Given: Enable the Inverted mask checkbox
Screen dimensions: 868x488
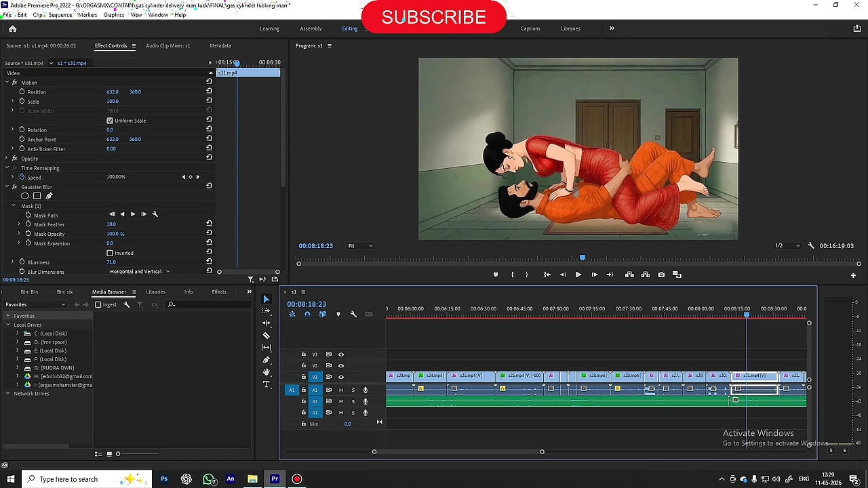Looking at the screenshot, I should 110,253.
